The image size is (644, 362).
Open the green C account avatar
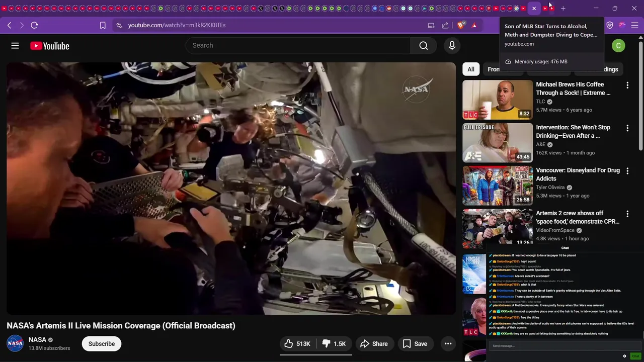(618, 46)
